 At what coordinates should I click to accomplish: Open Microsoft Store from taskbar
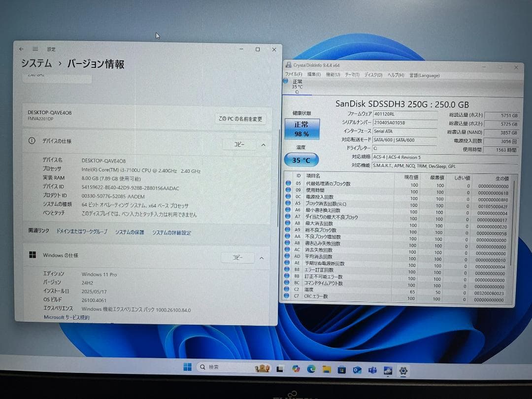[x=342, y=369]
